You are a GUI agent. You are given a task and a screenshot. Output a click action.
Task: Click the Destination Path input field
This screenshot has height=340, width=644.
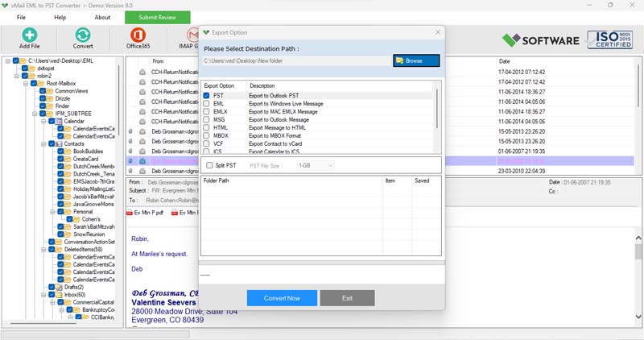click(x=296, y=61)
